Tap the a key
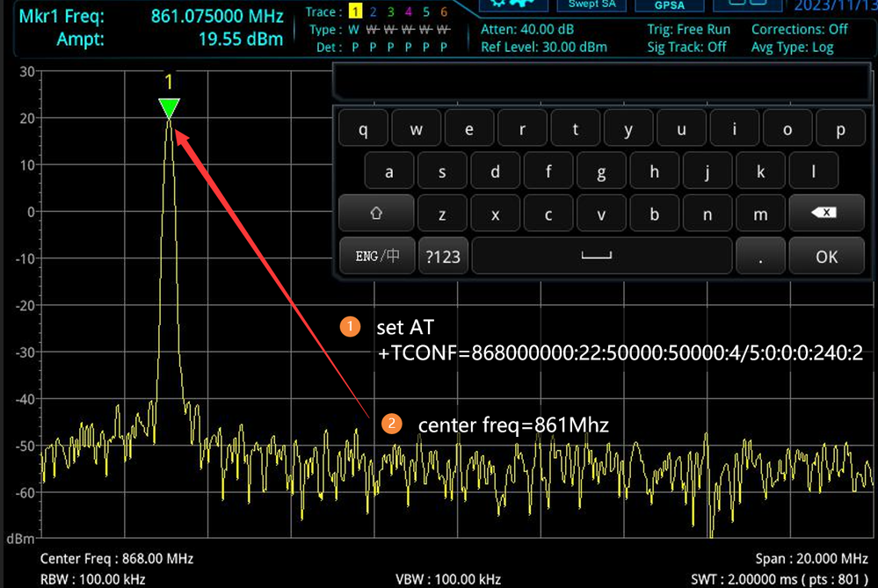The width and height of the screenshot is (878, 588). (389, 171)
